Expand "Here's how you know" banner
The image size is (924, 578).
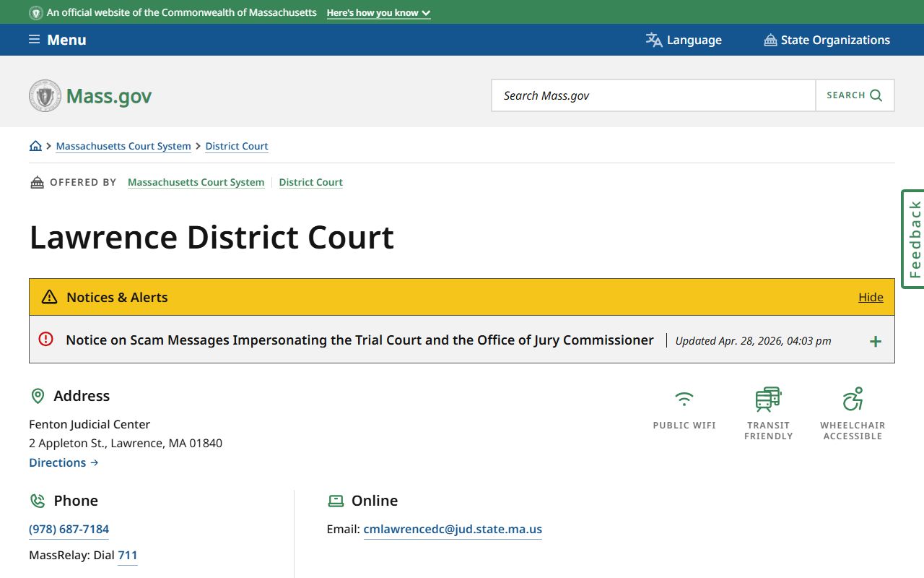tap(378, 13)
